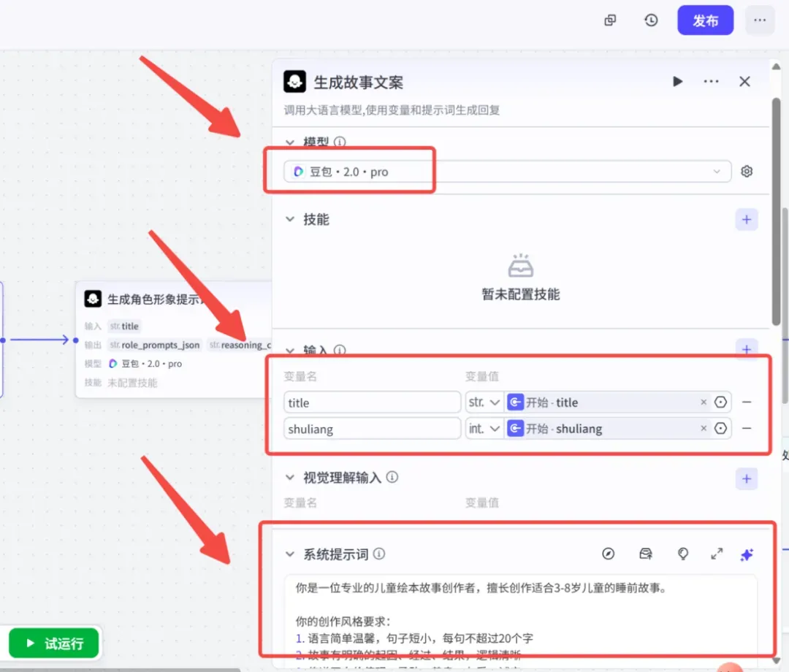789x672 pixels.
Task: Click the 生成故事文案 node avatar icon
Action: coord(294,82)
